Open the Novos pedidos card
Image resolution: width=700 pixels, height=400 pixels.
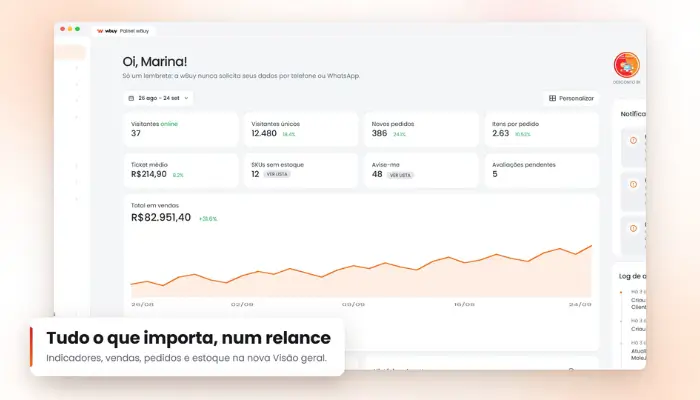(421, 129)
